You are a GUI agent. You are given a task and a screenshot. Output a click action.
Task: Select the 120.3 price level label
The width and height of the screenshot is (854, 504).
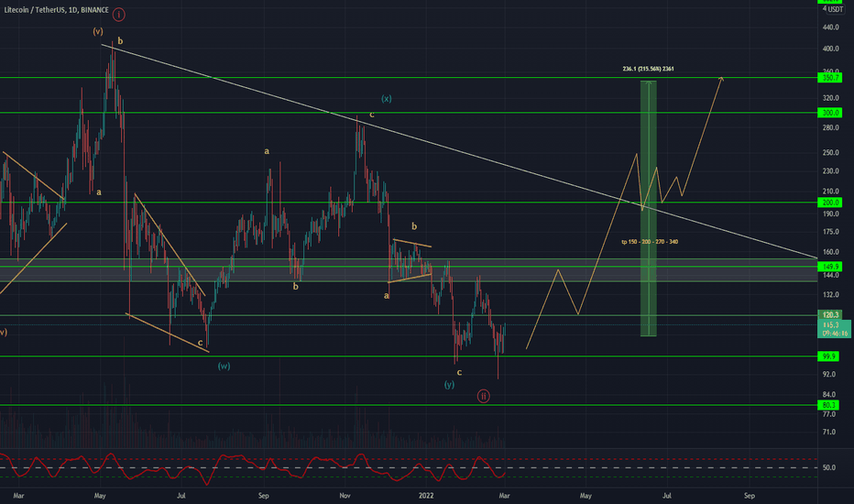pos(830,315)
